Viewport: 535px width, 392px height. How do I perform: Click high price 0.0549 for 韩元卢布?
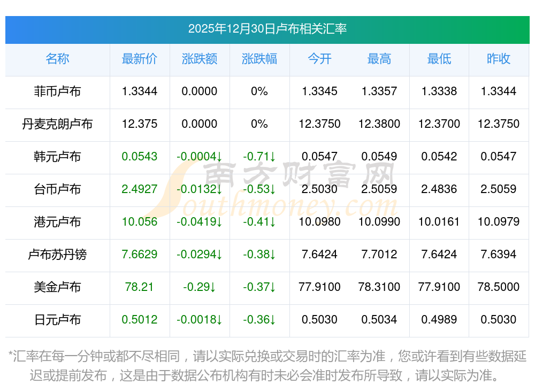pos(379,157)
